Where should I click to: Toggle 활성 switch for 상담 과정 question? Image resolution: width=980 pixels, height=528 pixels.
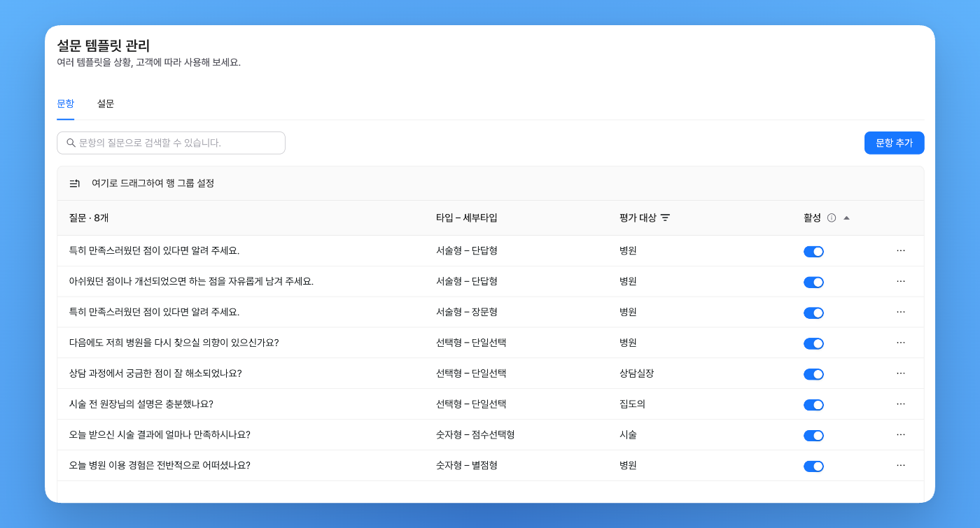(x=813, y=374)
